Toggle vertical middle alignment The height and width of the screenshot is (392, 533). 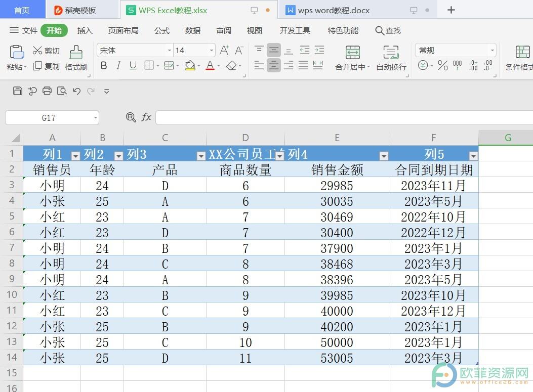pos(274,50)
